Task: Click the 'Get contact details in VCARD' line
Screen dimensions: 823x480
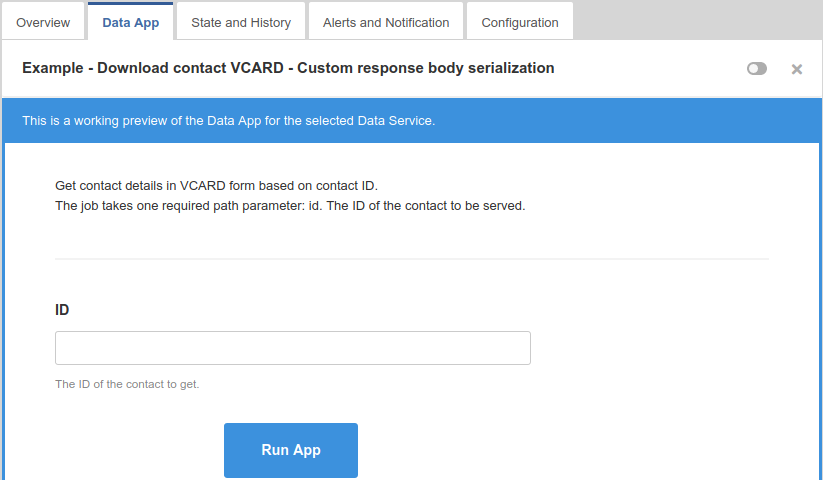Action: point(216,186)
